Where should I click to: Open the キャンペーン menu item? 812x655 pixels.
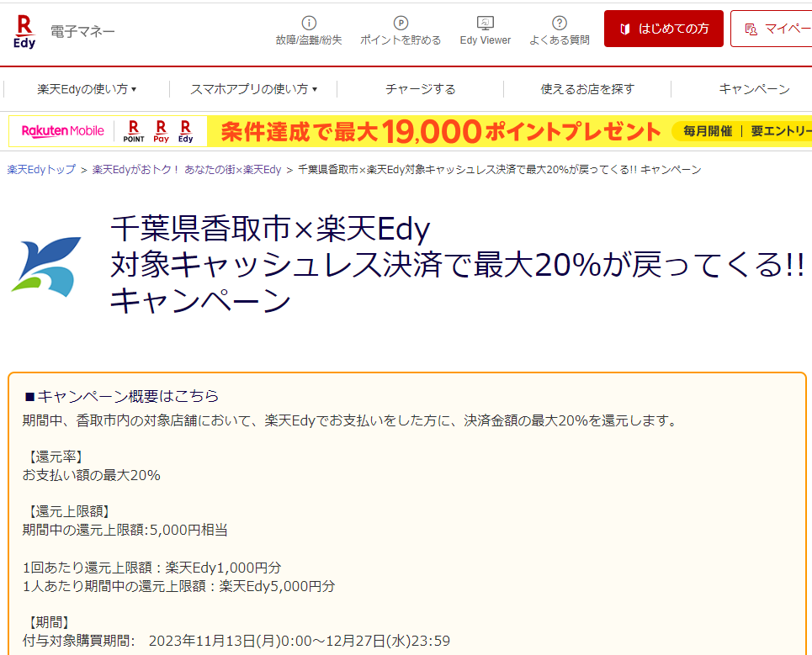754,89
